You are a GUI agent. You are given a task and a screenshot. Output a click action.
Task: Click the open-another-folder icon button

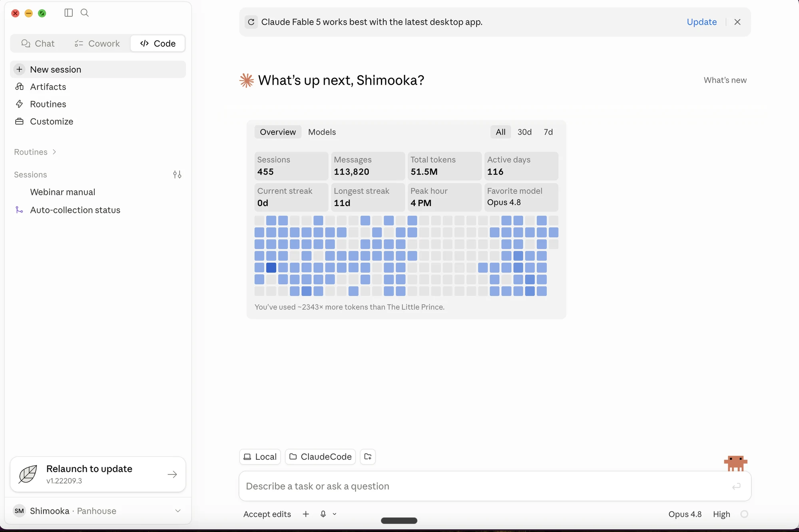click(x=368, y=457)
